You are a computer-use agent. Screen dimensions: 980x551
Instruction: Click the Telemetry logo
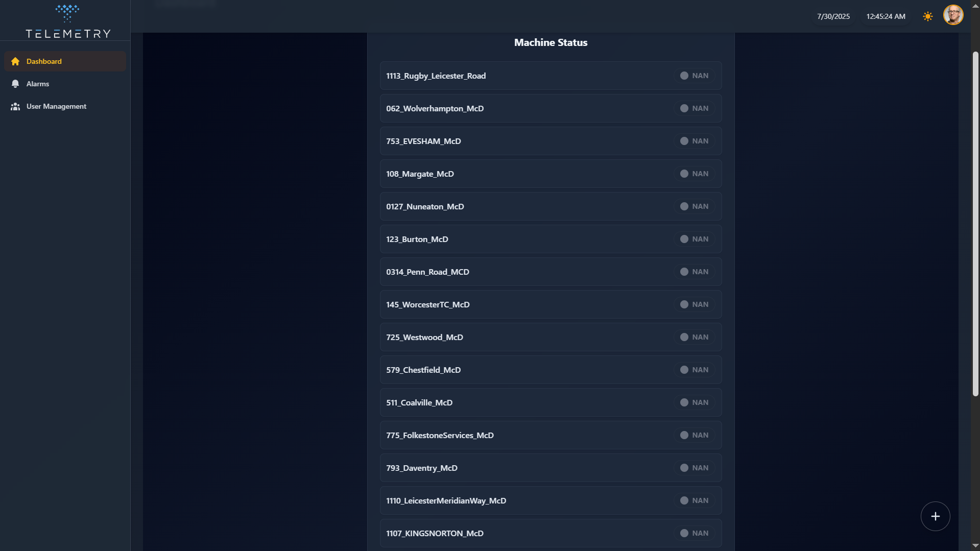click(67, 21)
